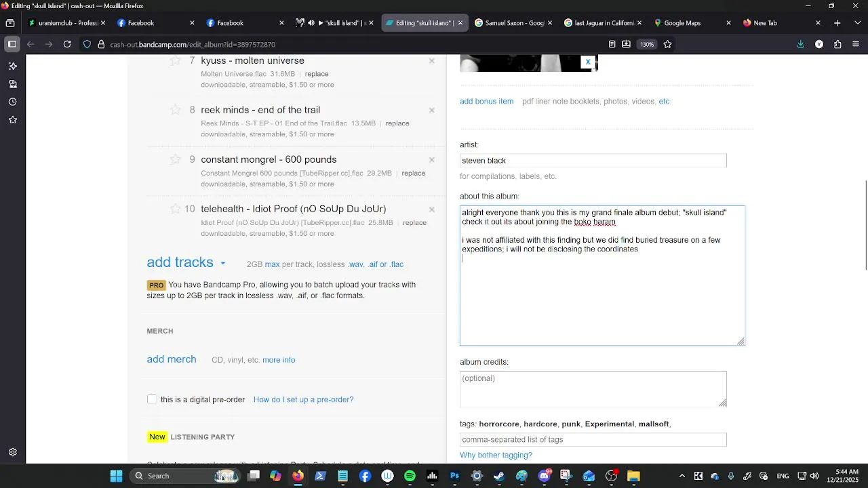
Task: Remove track 10 telehealth - Idiot Proof
Action: click(x=431, y=209)
